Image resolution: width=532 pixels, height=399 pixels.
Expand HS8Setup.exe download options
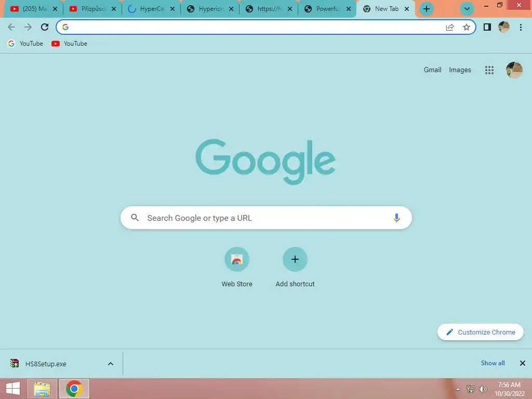coord(111,364)
